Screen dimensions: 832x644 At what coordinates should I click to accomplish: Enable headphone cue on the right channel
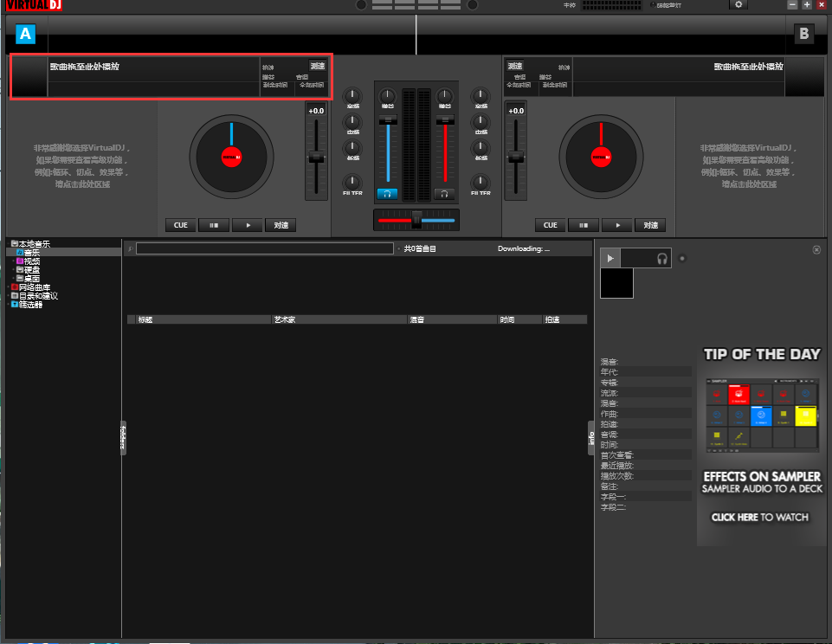click(x=444, y=195)
